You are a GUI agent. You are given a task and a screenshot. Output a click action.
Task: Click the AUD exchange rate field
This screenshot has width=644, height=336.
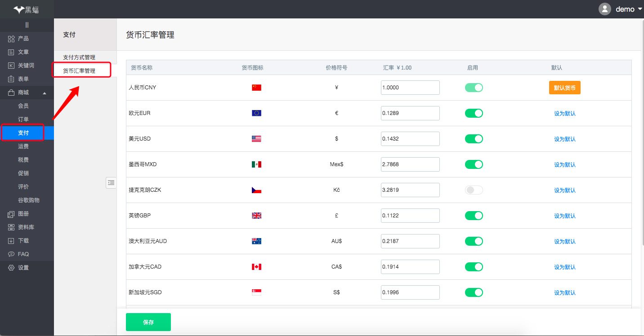410,241
